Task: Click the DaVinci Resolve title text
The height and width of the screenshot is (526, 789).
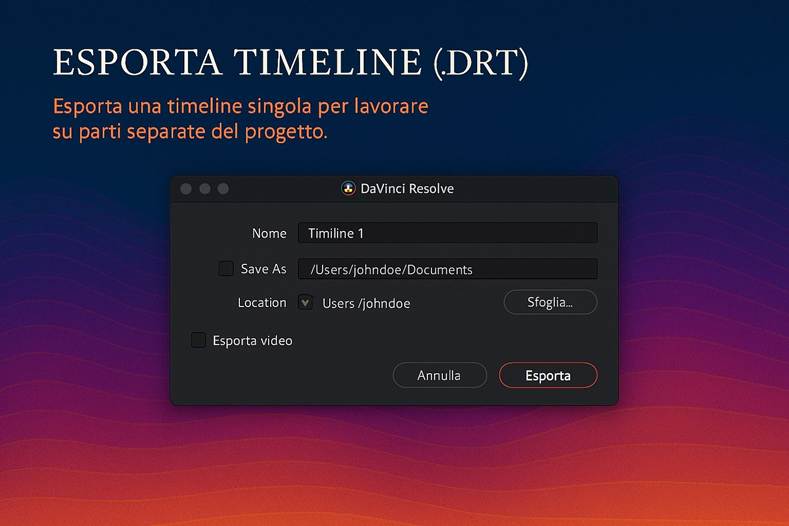Action: coord(407,189)
